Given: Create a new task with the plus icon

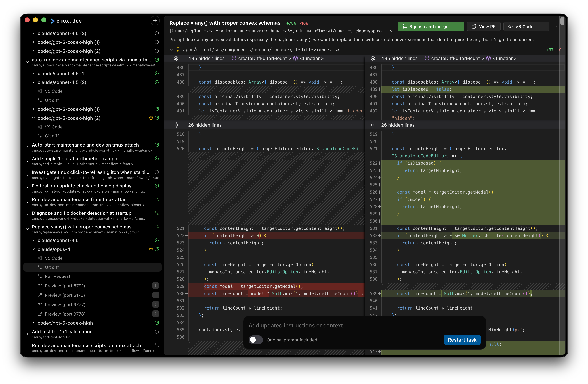Looking at the screenshot, I should click(155, 20).
